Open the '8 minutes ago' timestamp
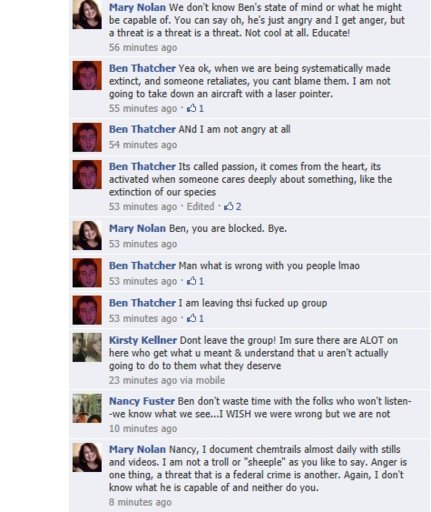 click(x=140, y=502)
